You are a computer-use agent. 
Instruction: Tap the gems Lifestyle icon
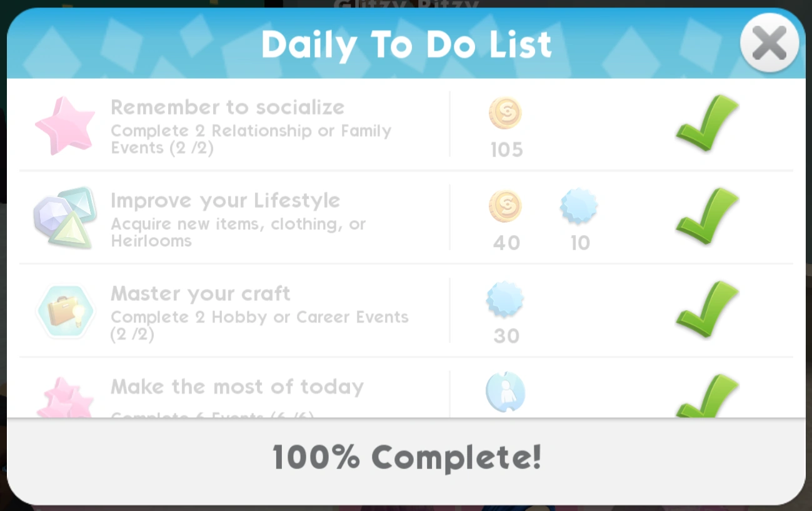[64, 218]
